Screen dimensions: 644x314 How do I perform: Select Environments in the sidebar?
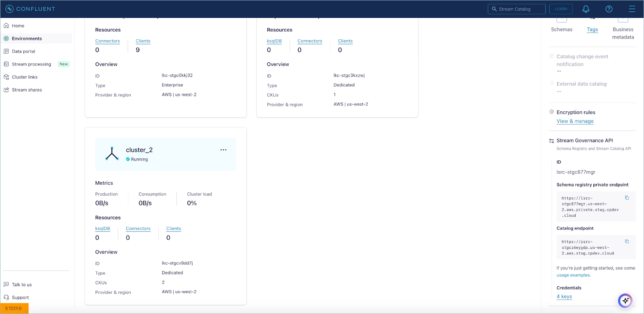(x=37, y=39)
